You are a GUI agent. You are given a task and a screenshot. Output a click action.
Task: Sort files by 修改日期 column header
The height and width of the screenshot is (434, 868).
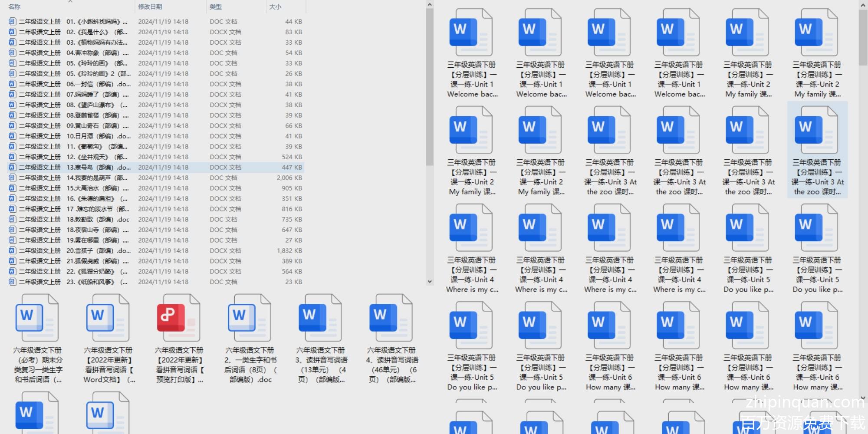coord(150,7)
